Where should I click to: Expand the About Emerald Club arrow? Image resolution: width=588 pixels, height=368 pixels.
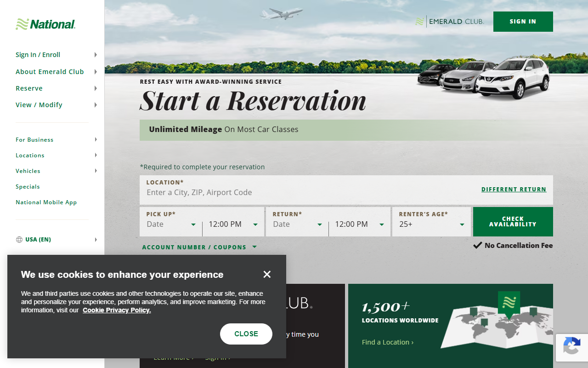pyautogui.click(x=96, y=72)
